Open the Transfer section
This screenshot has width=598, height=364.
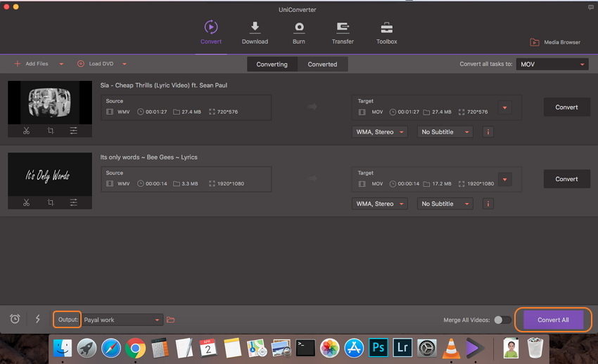[343, 33]
